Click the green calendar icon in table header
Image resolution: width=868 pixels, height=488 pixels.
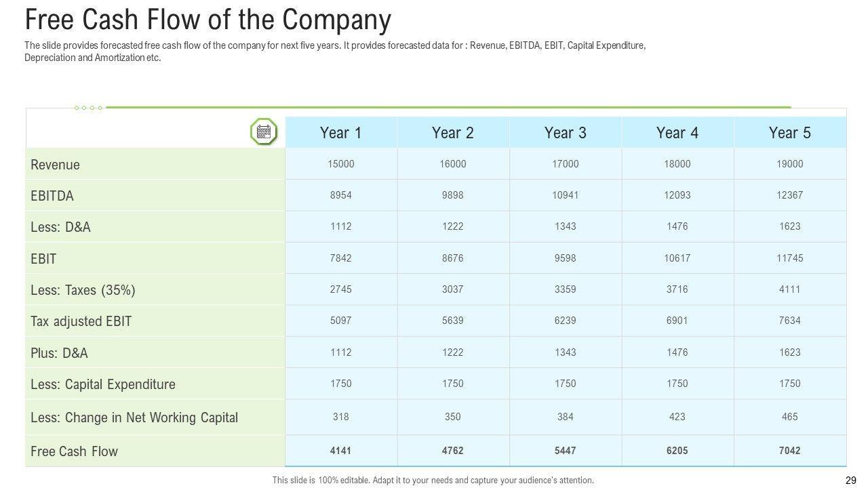[264, 131]
